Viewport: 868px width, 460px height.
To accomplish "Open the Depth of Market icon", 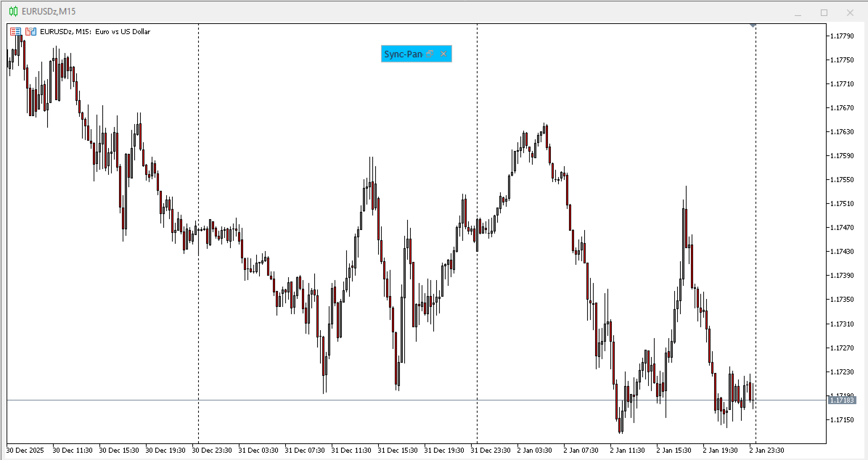I will coord(31,32).
